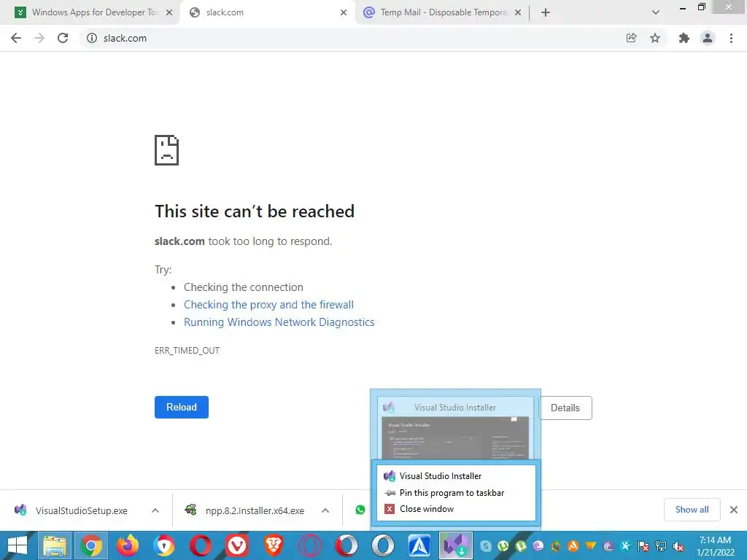Open the Avast orange tray icon
Image resolution: width=747 pixels, height=560 pixels.
pyautogui.click(x=573, y=546)
